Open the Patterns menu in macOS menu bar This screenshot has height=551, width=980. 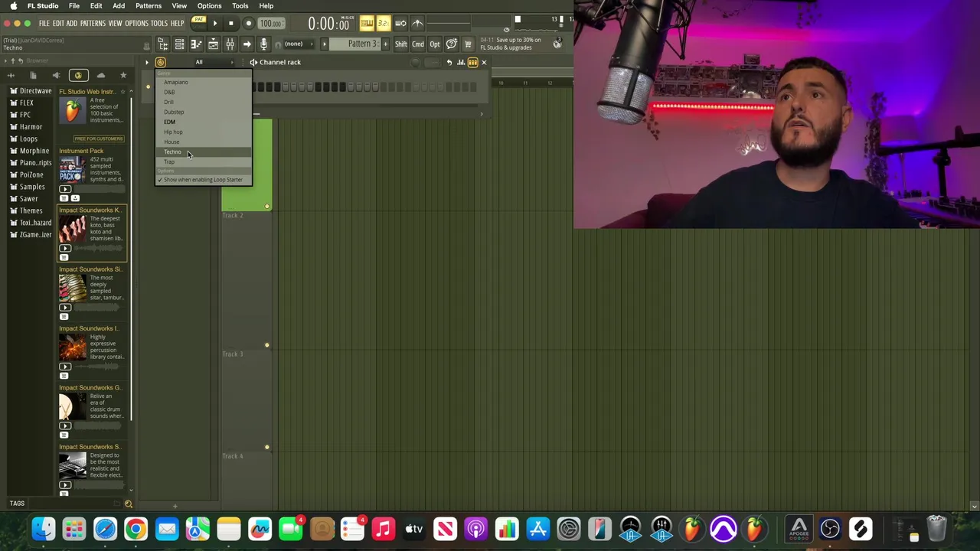click(149, 6)
